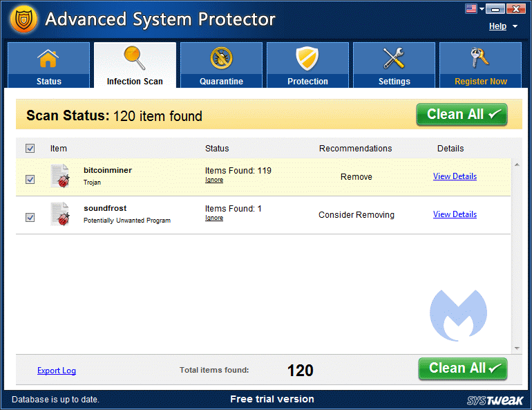View Details for soundfrost
Screen dimensions: 532x410
pos(455,214)
